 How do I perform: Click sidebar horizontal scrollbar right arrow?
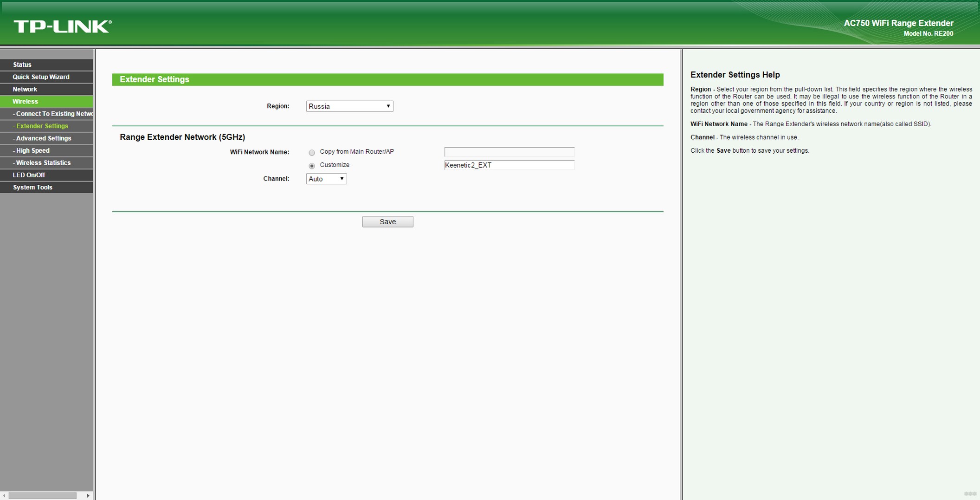(x=88, y=496)
